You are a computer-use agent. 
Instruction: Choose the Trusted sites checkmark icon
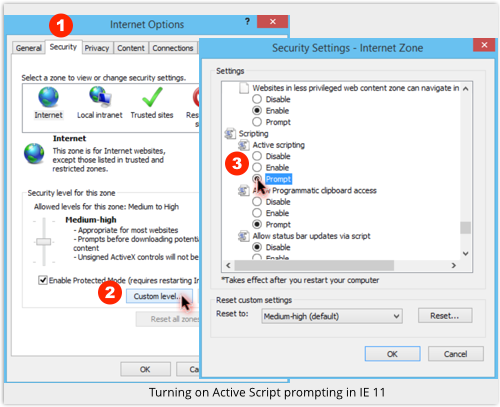(x=152, y=97)
